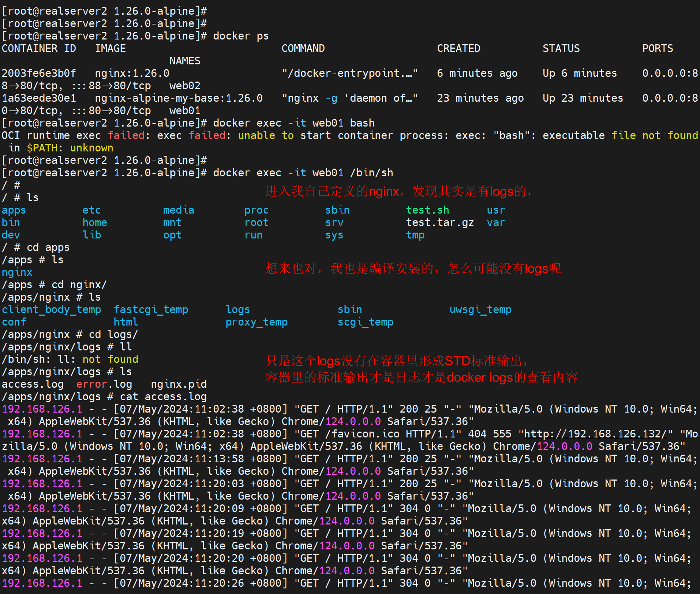The height and width of the screenshot is (594, 700).
Task: Select the nginx-alpine-my-base:1.26.0 image name
Action: (x=179, y=98)
